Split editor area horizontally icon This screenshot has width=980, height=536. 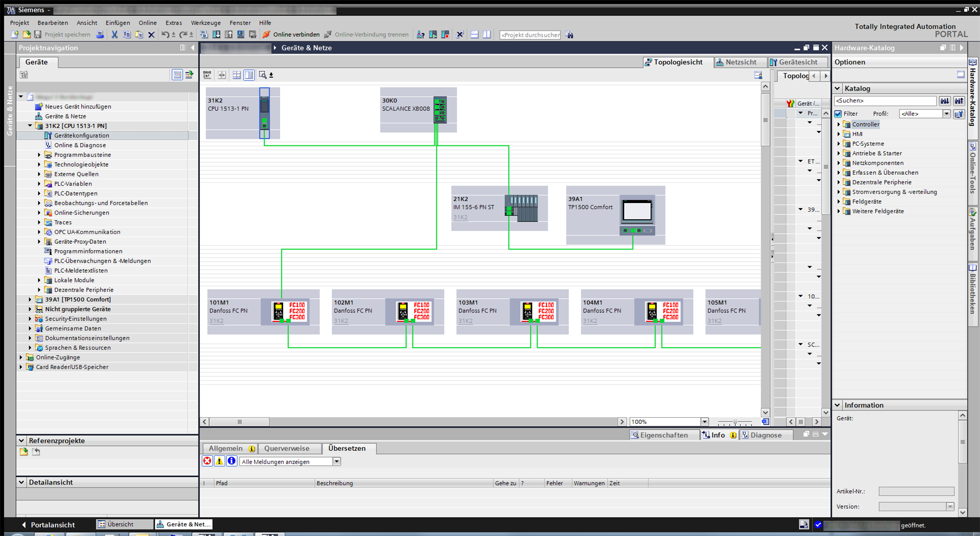[474, 35]
